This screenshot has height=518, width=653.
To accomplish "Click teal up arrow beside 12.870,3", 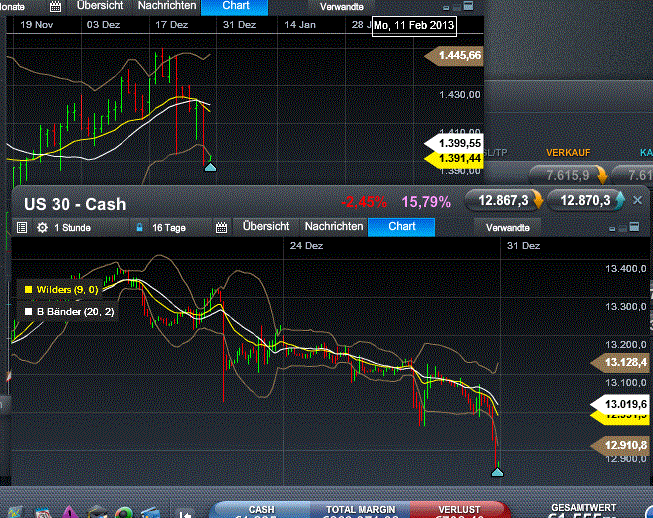I will (620, 200).
